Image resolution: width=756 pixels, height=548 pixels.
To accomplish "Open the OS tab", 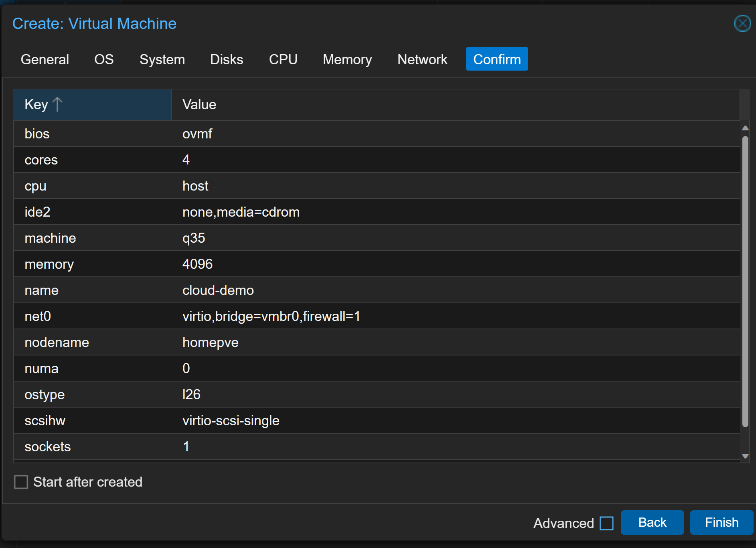I will coord(104,59).
